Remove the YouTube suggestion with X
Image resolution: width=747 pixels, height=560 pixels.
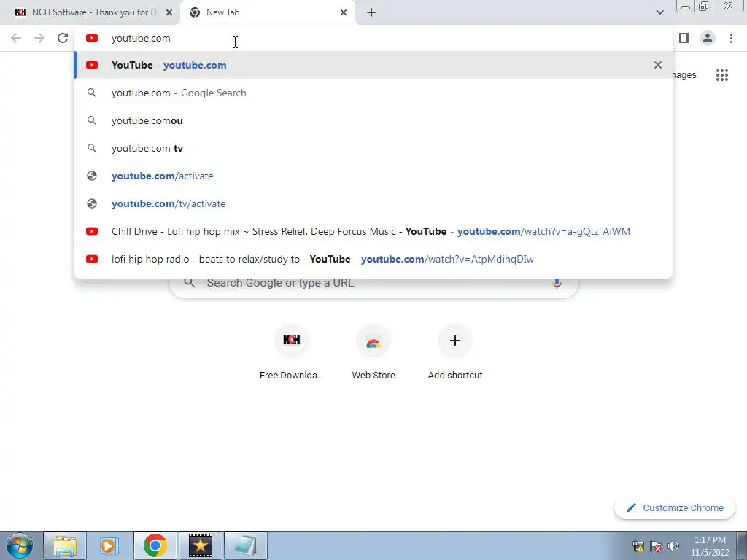(658, 65)
